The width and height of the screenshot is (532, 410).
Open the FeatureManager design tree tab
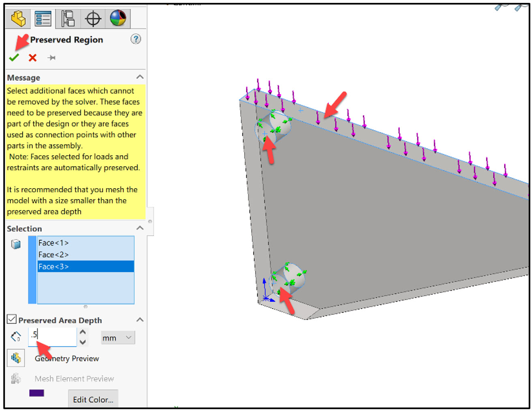pyautogui.click(x=18, y=18)
